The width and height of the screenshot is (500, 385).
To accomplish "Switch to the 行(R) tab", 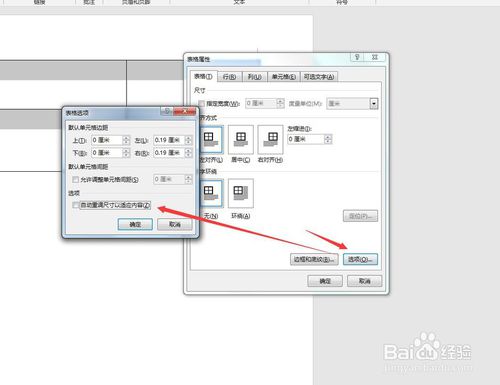I will pyautogui.click(x=229, y=77).
